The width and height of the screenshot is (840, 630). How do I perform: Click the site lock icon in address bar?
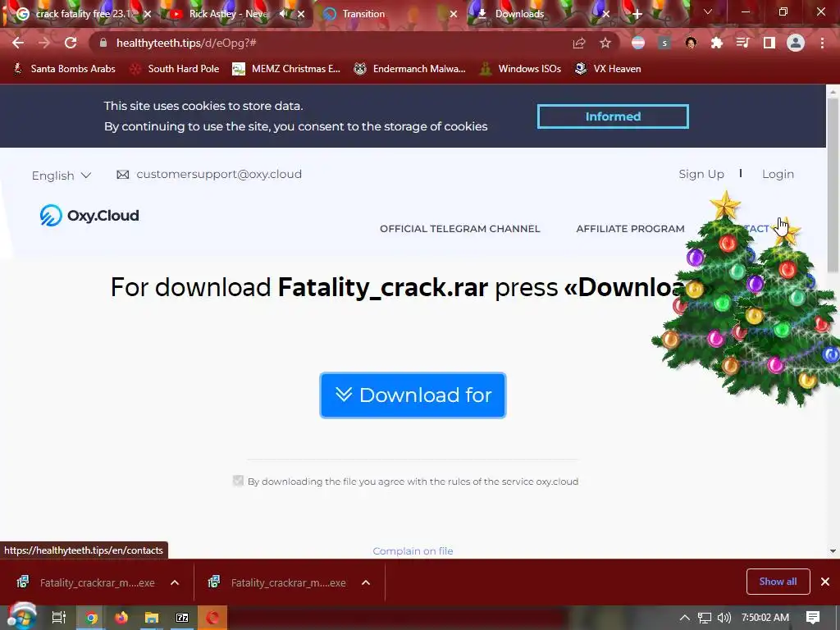coord(103,43)
